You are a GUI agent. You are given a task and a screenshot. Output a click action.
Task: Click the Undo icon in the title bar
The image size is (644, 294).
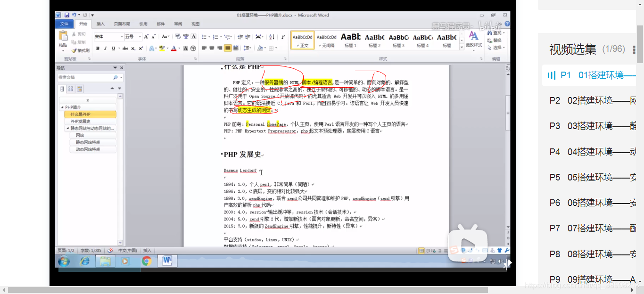[74, 15]
